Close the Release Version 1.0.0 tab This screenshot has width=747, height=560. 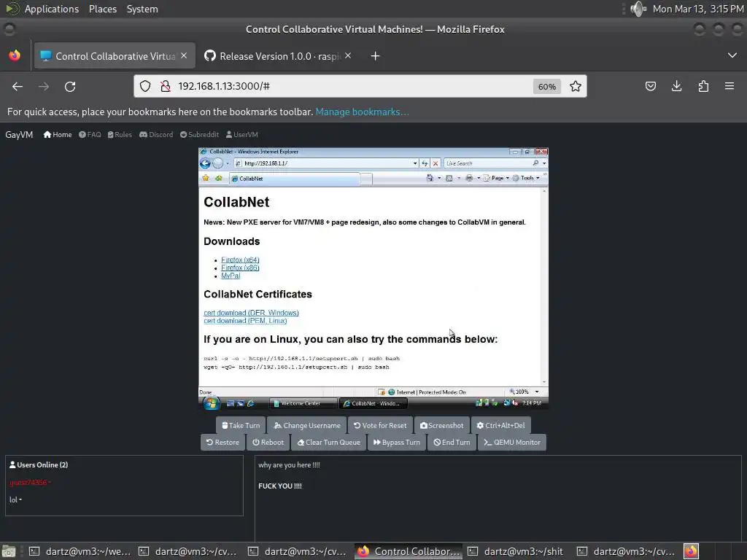[348, 55]
